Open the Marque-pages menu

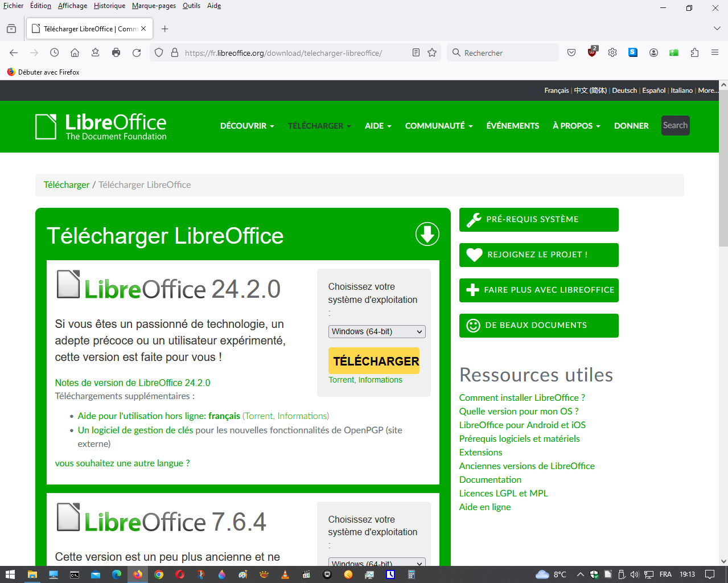(x=154, y=6)
